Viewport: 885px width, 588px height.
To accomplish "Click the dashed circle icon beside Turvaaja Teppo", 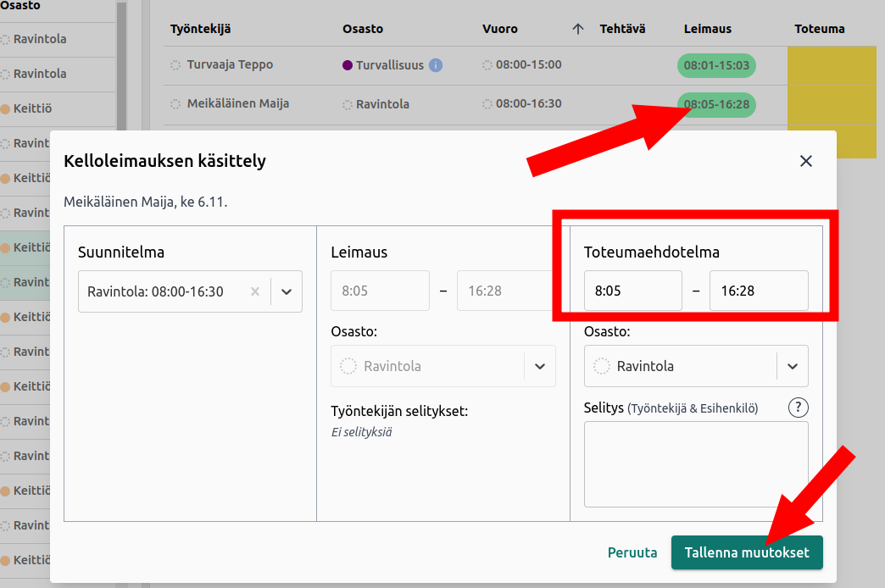I will click(x=175, y=65).
